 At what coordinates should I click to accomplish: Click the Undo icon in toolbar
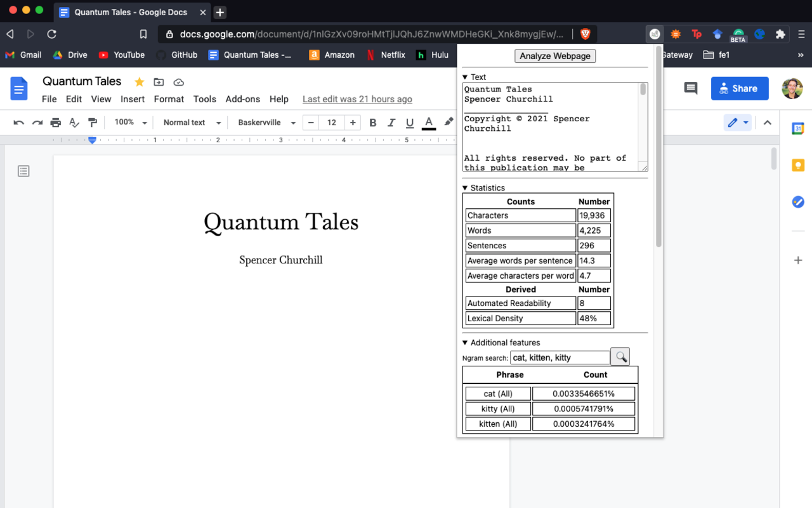[x=18, y=123]
